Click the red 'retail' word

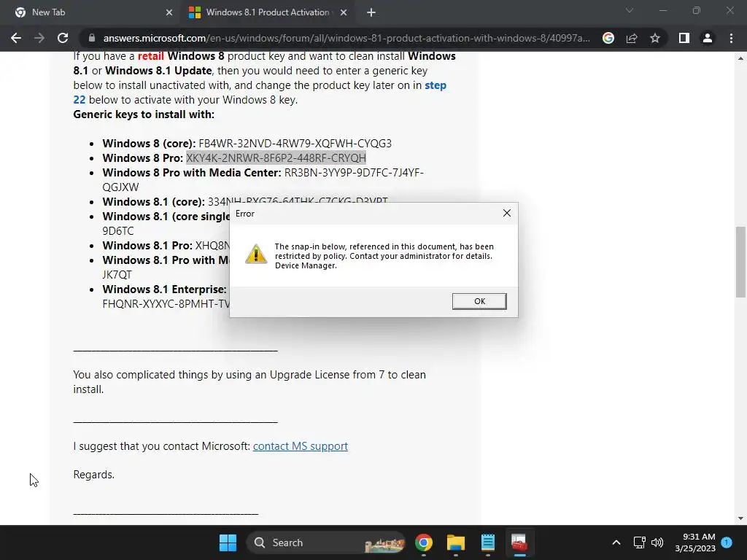pos(150,56)
